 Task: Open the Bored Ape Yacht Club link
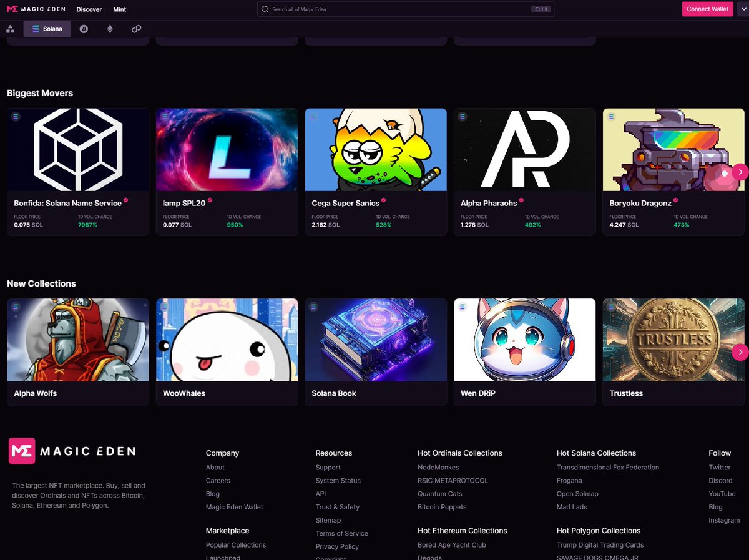(452, 545)
